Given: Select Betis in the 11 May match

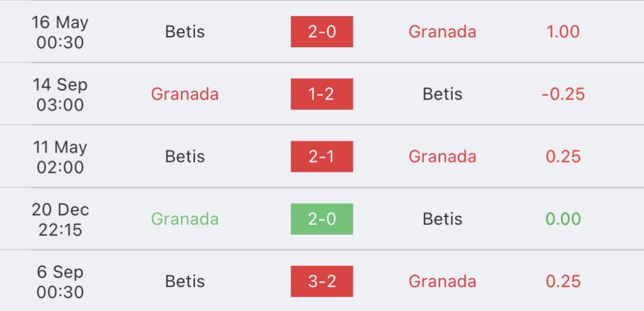Looking at the screenshot, I should tap(185, 157).
